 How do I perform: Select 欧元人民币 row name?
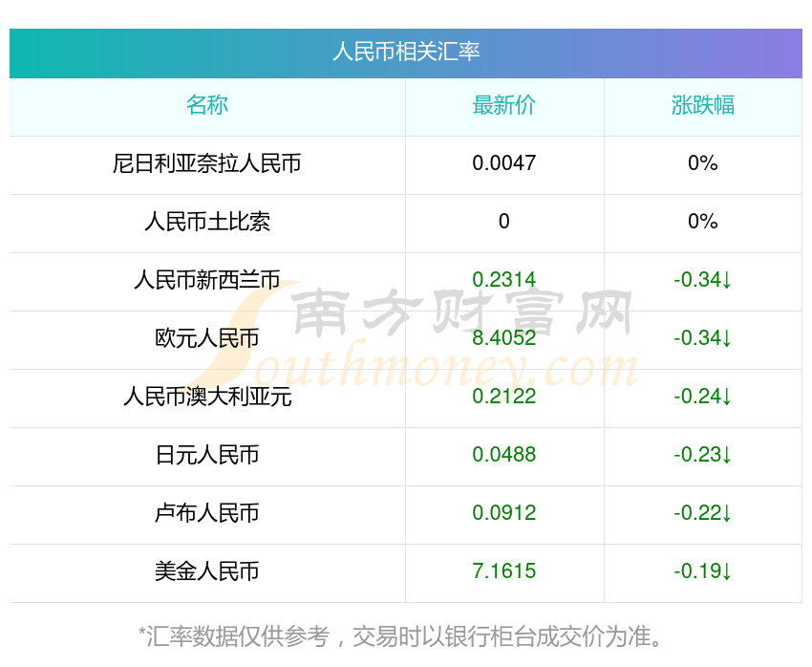[x=207, y=338]
